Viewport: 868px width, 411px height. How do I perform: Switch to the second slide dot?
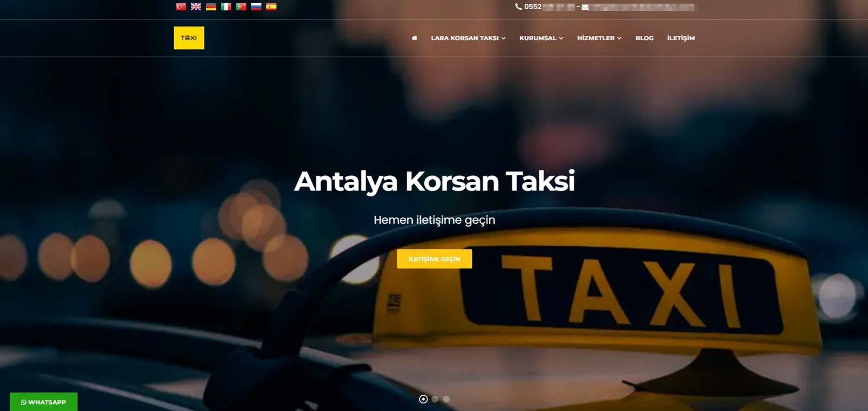(x=435, y=399)
